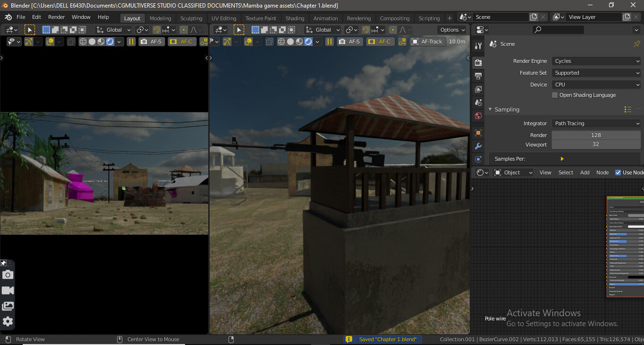
Task: Switch to the Shading workspace tab
Action: coord(295,18)
